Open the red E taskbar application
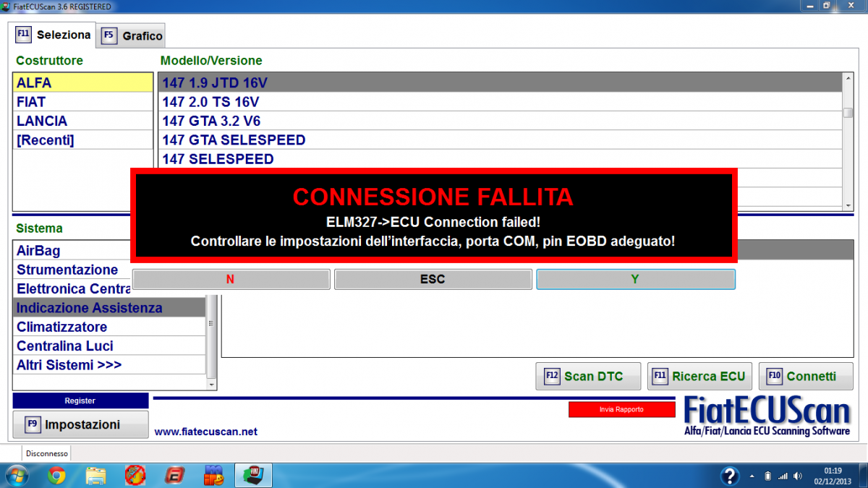868x488 pixels. 174,475
